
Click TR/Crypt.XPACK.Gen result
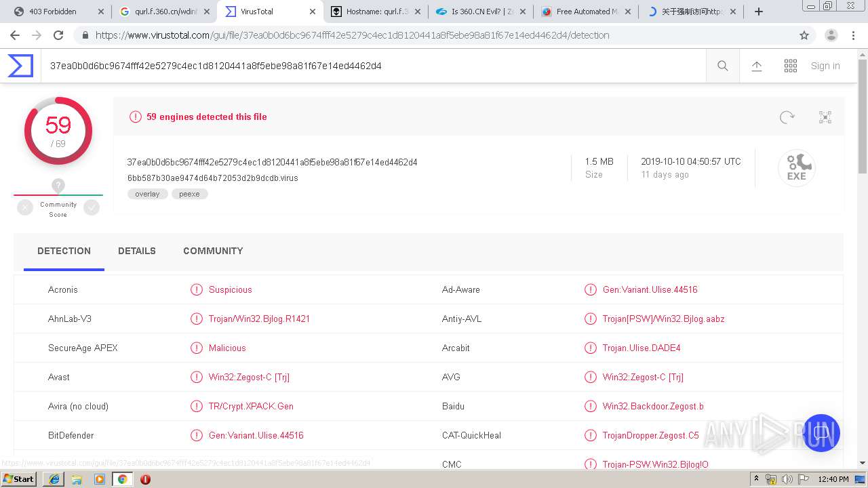point(251,406)
